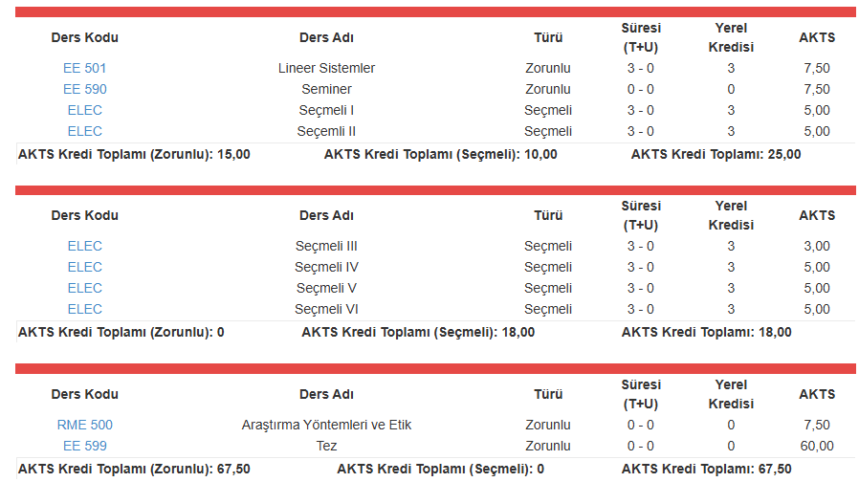
Task: Click the ELEC code for Seçemli II
Action: pos(84,131)
